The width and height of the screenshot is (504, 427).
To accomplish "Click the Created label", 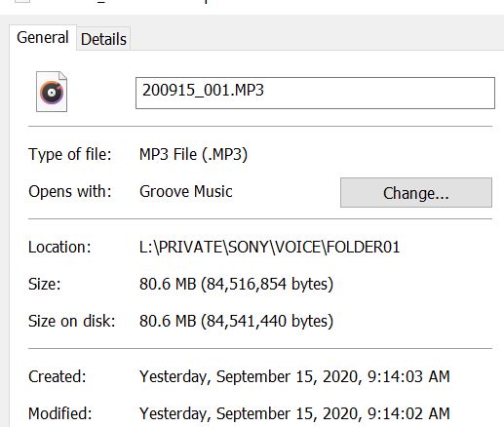I will coord(58,376).
